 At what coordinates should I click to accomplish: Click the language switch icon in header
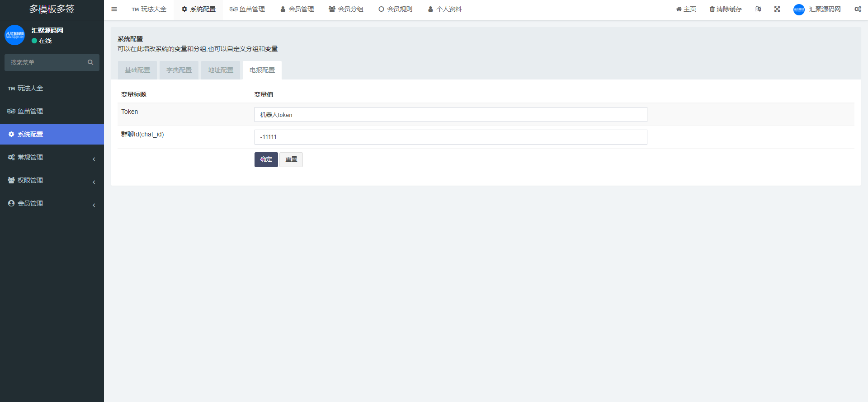[x=758, y=9]
